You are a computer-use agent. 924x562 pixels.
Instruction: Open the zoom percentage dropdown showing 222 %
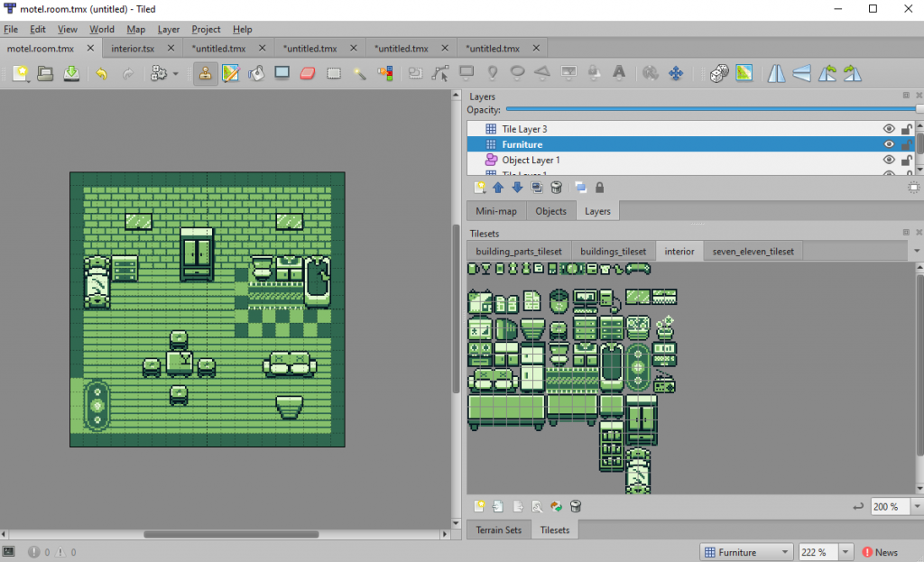coord(845,552)
